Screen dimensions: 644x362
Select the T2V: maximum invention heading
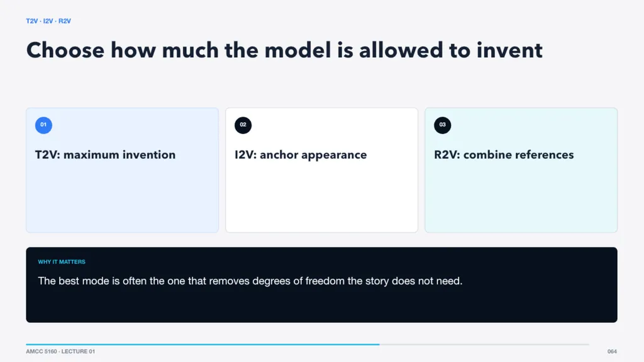point(105,155)
